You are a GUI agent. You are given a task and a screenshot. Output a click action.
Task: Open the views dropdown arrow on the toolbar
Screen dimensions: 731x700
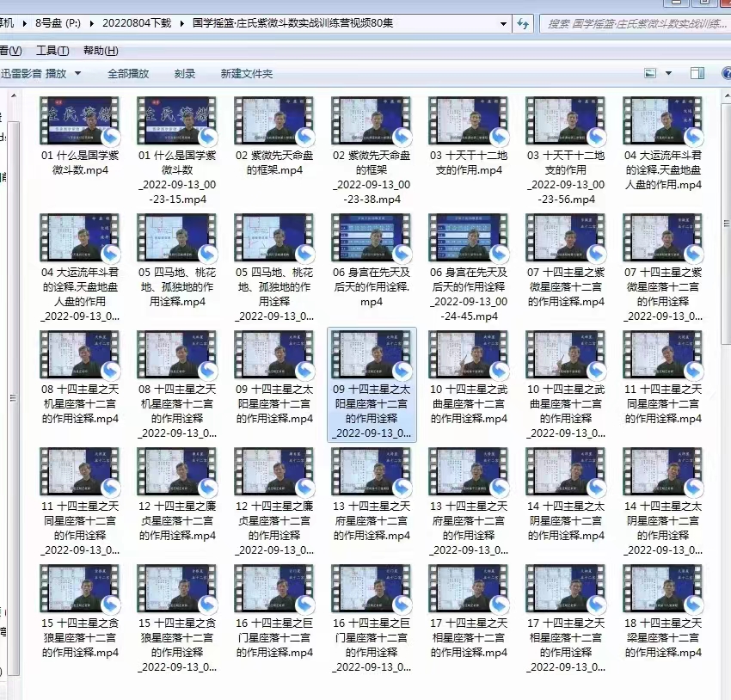(669, 74)
